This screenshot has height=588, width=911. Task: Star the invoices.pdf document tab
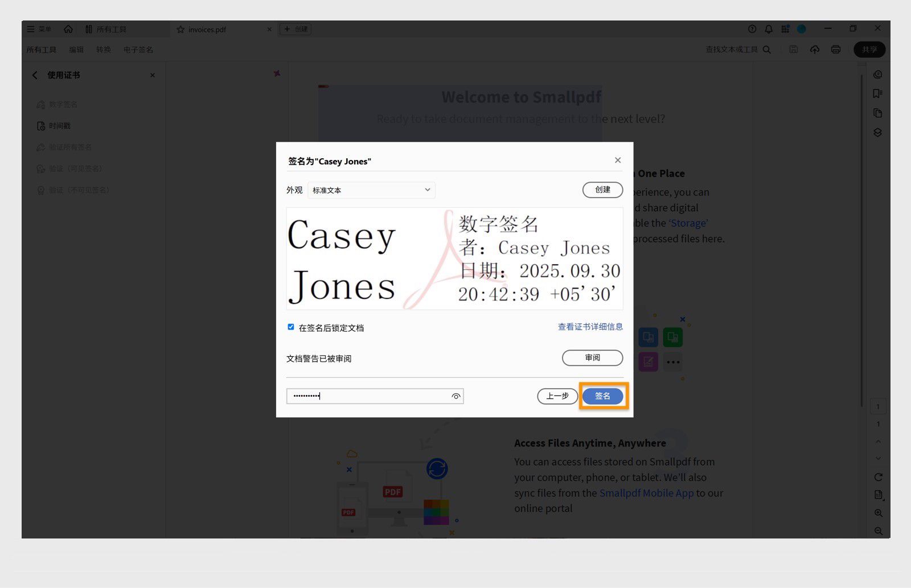(x=180, y=30)
